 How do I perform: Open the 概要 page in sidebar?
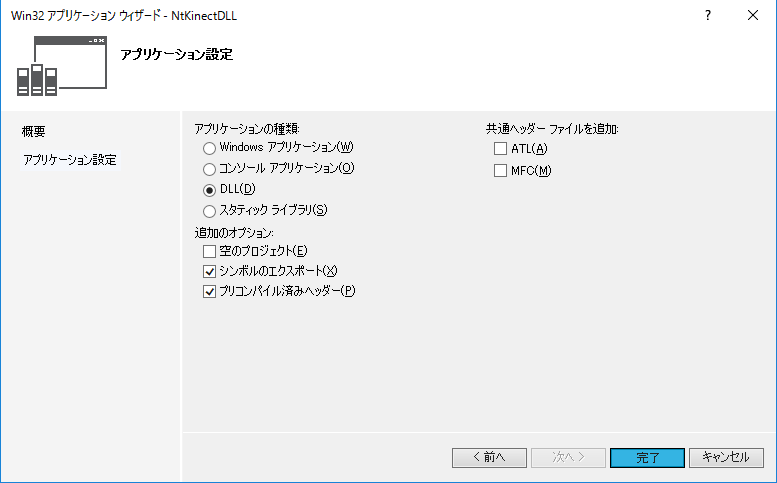click(x=34, y=132)
